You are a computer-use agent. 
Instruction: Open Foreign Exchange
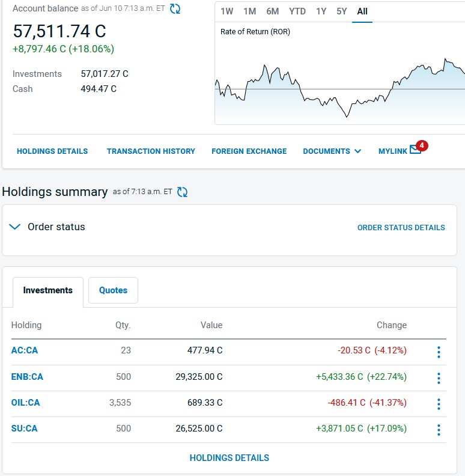tap(249, 151)
